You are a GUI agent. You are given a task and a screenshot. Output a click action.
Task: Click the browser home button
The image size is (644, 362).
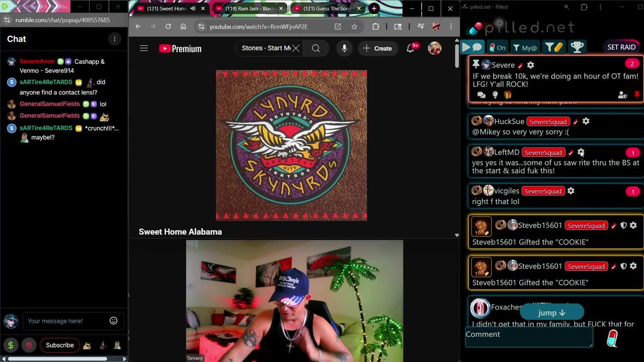point(183,27)
